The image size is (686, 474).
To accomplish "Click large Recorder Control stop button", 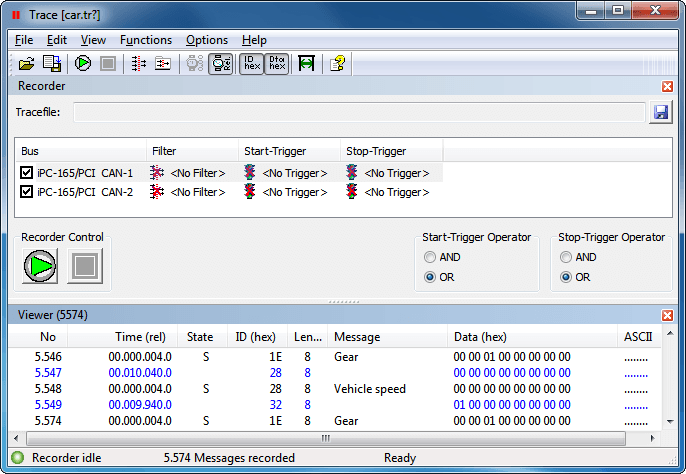I will tap(85, 266).
